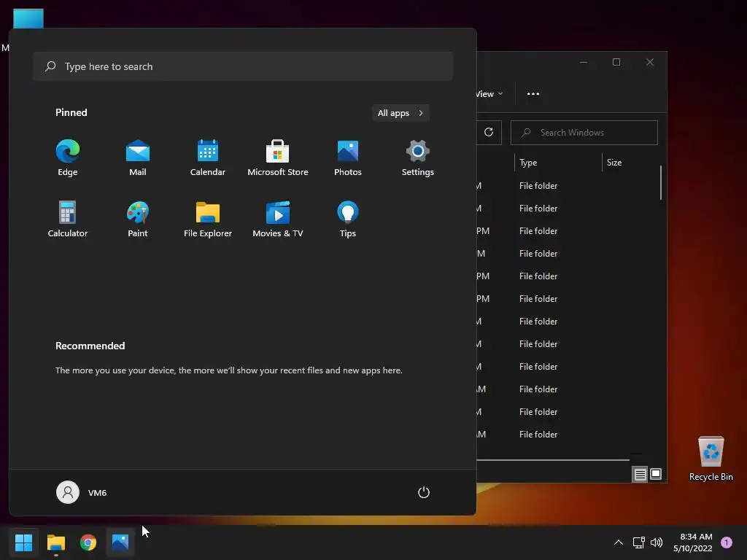Open the Edge pinned app
747x560 pixels.
[x=68, y=158]
